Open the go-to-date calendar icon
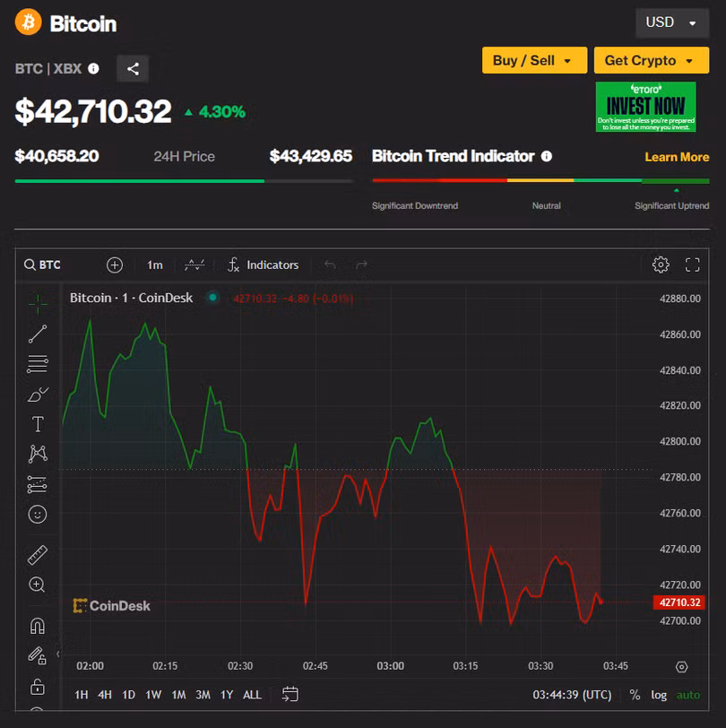The image size is (726, 728). 290,694
